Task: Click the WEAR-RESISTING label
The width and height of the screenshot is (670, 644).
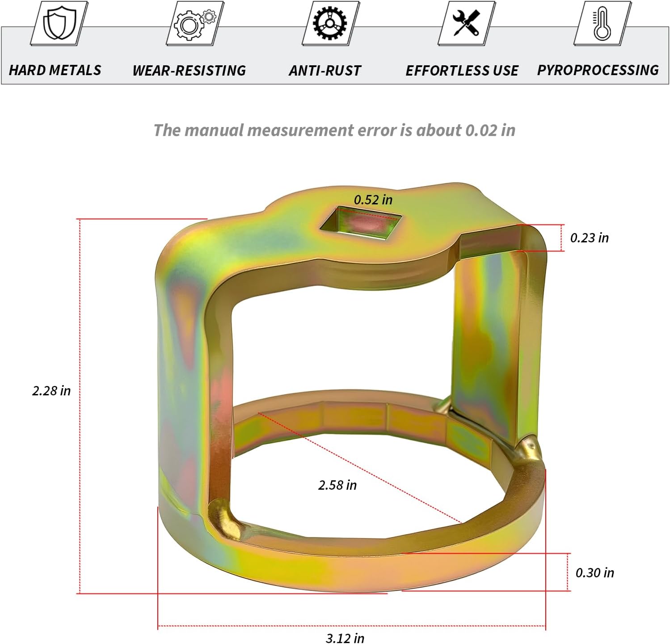Action: pyautogui.click(x=189, y=70)
